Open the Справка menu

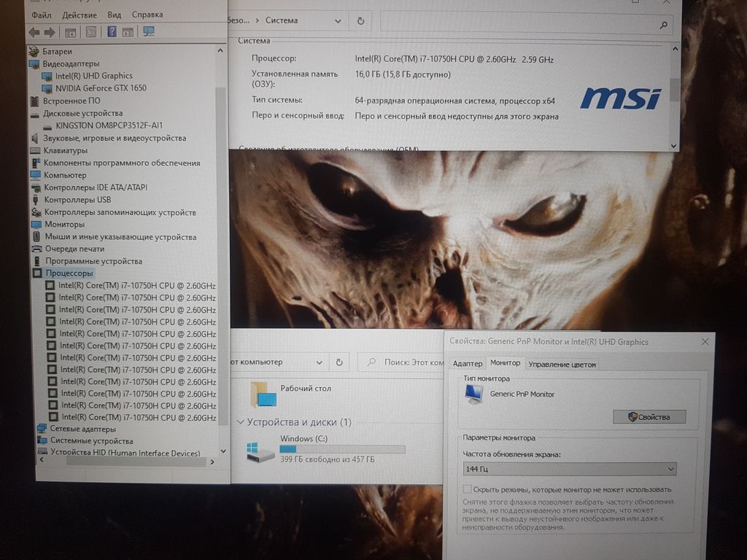pos(147,15)
